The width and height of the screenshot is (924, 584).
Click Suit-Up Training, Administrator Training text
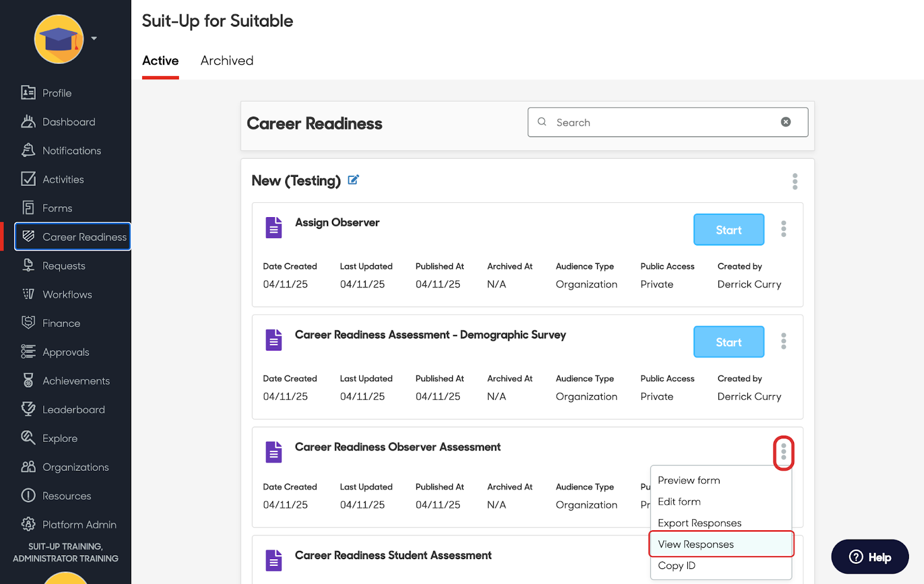[x=66, y=553]
